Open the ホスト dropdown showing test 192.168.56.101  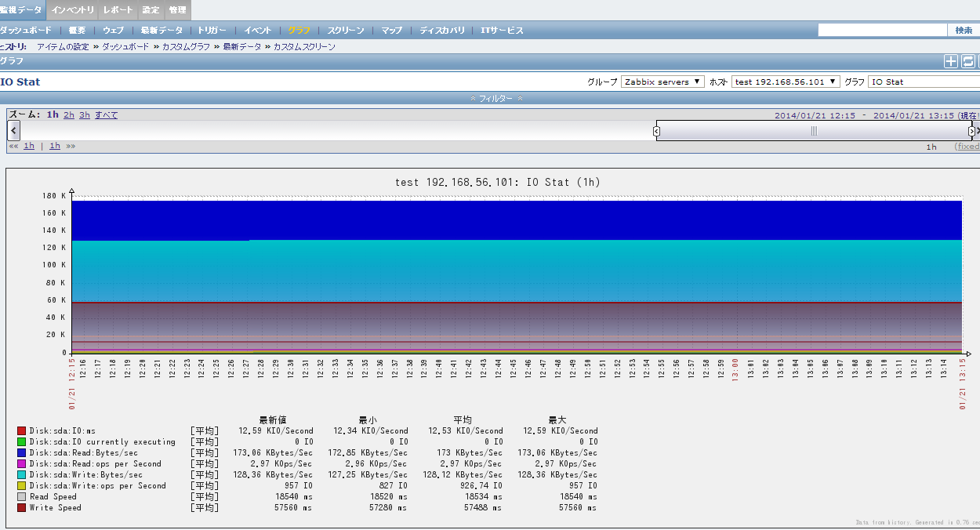[x=786, y=82]
